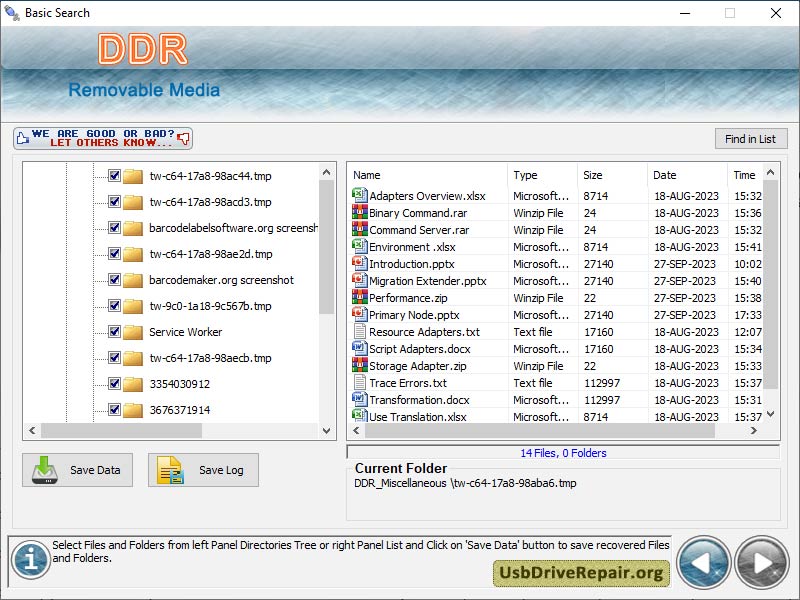Click the Excel icon of Use Translation.xlsx

[360, 415]
